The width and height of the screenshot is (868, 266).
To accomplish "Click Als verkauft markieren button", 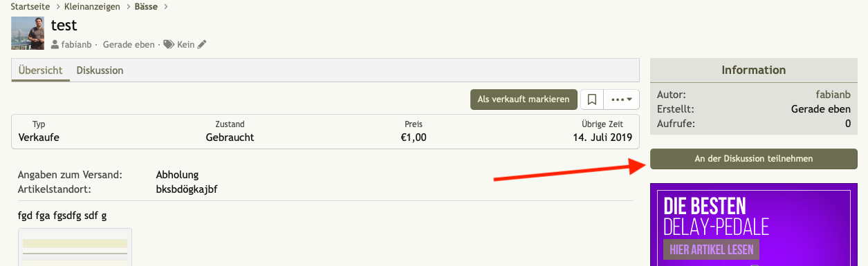I will tap(524, 99).
